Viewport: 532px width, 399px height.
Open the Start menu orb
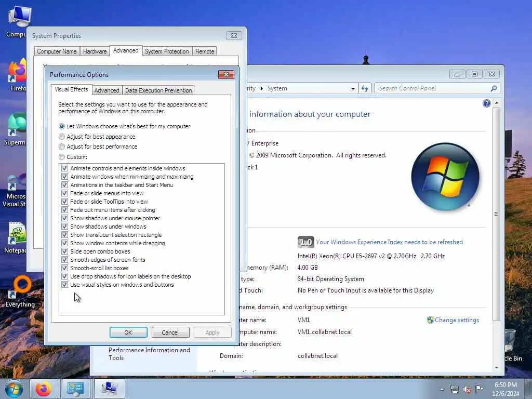(x=14, y=389)
